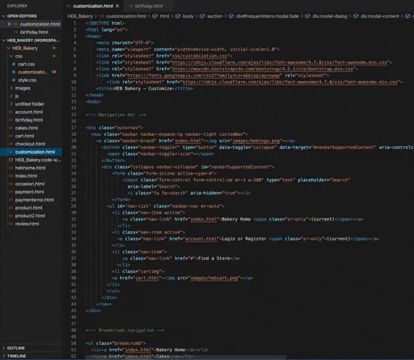Screen dimensions: 414x360
Task: Close customization.html in Open Editors list
Action: point(9,24)
